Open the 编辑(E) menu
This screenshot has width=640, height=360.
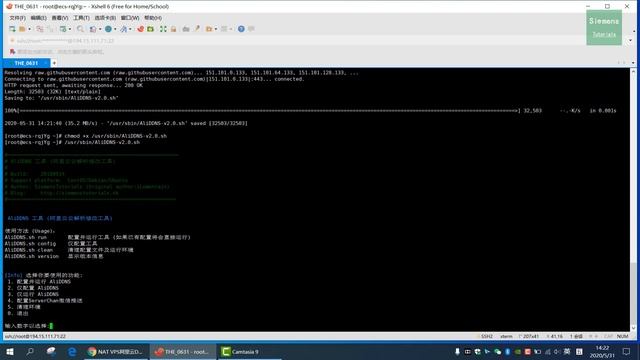[x=38, y=18]
